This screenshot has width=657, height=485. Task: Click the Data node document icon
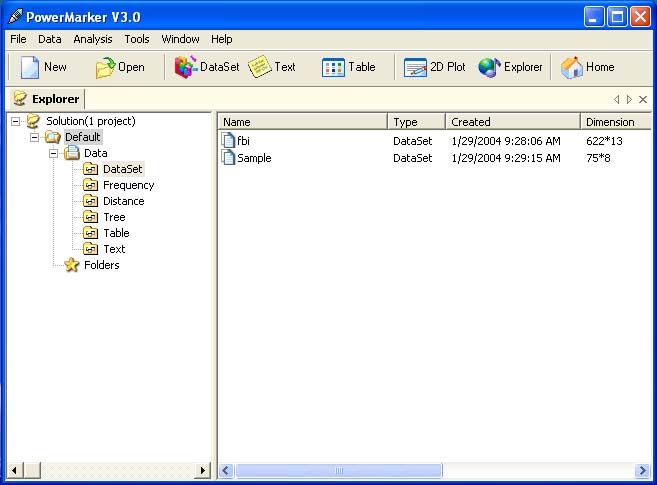pyautogui.click(x=72, y=153)
